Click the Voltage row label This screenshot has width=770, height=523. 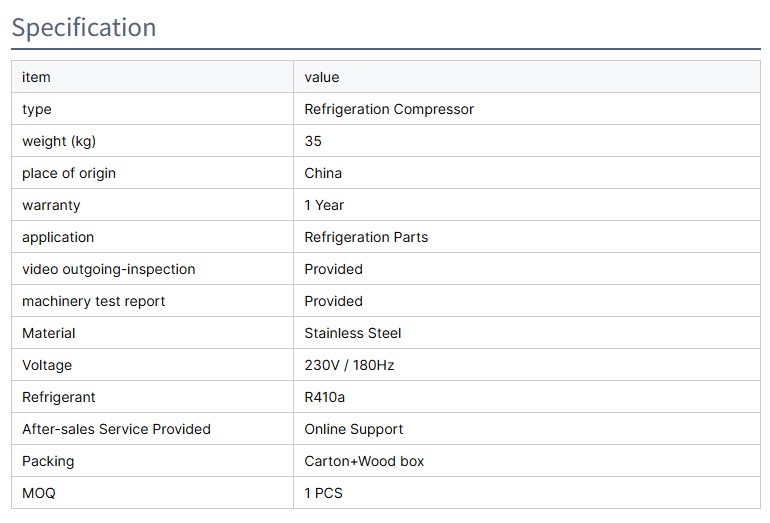click(47, 365)
